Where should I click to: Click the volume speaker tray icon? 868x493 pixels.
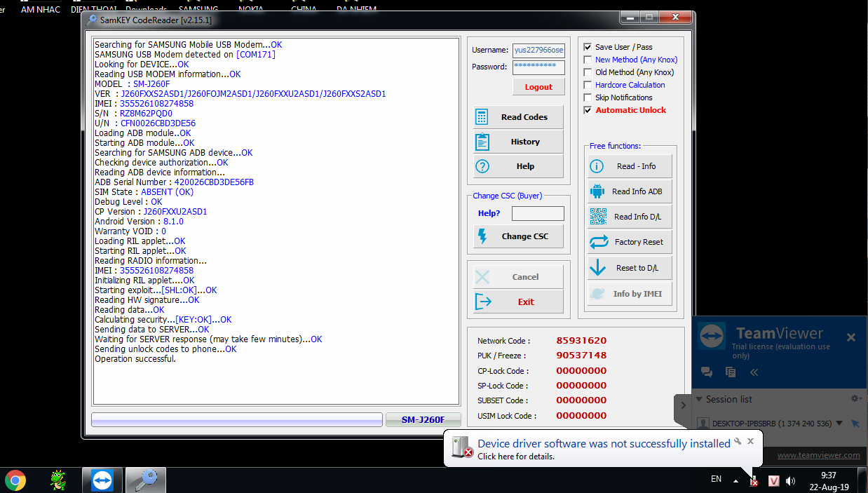791,481
